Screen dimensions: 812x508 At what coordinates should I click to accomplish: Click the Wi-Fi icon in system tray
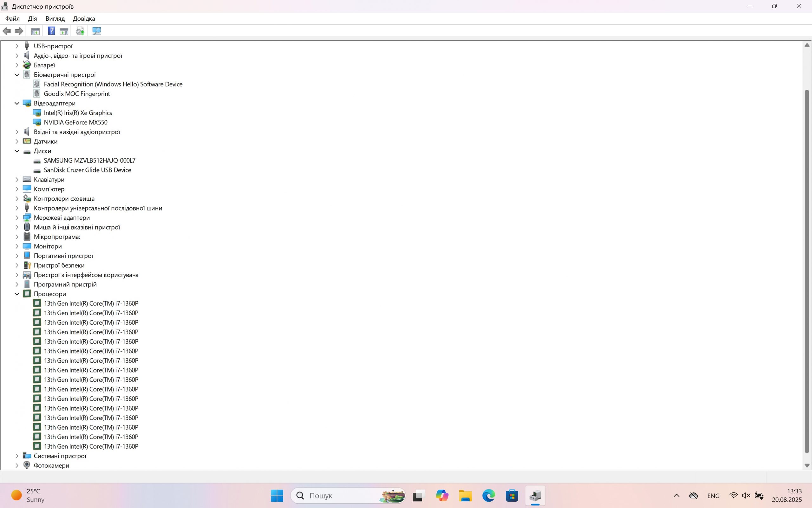(x=733, y=496)
